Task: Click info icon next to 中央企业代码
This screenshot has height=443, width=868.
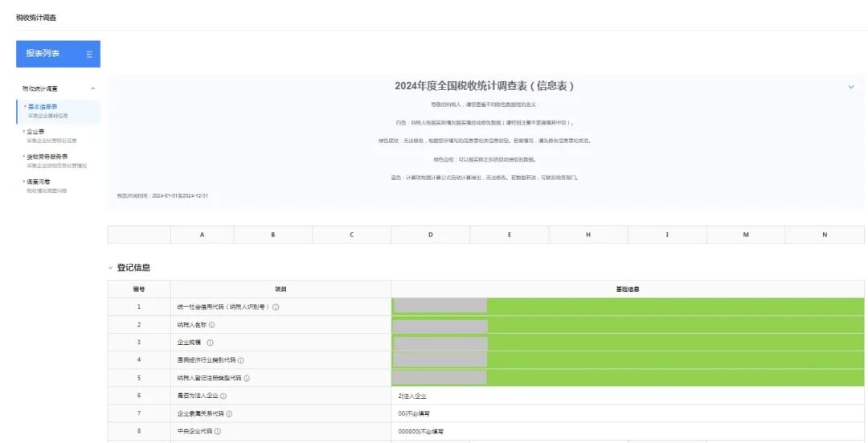Action: pos(218,432)
